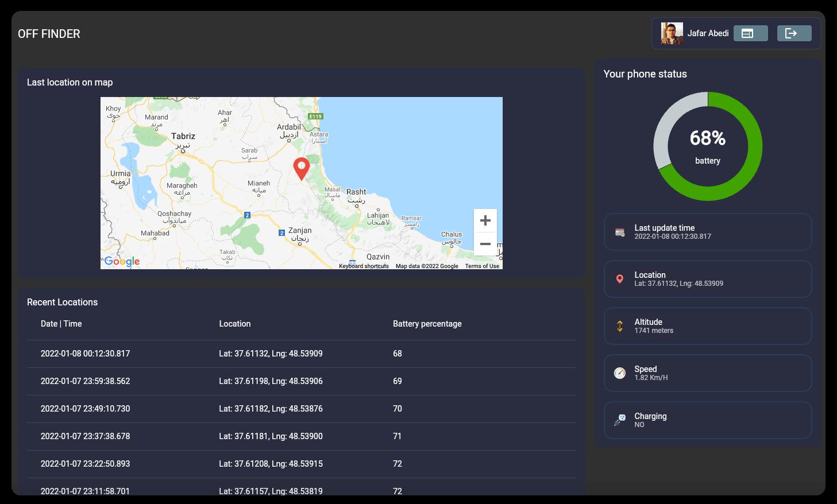837x504 pixels.
Task: Click Date | Time column header
Action: click(61, 324)
